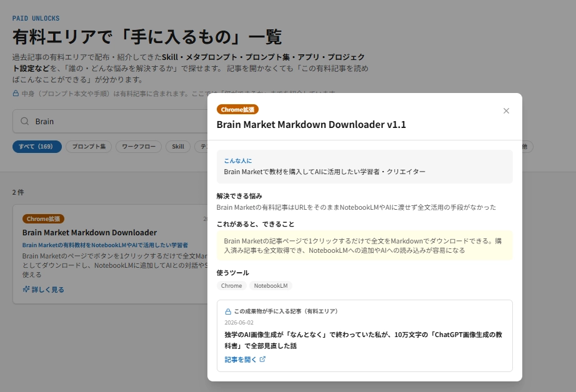This screenshot has width=576, height=392.
Task: Click the 2 件 result count
Action: 18,192
